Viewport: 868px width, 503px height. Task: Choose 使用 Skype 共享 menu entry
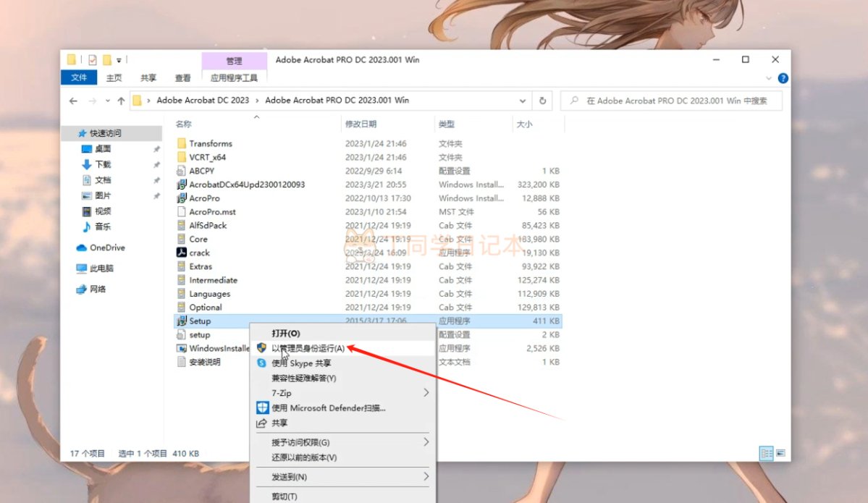click(x=342, y=363)
